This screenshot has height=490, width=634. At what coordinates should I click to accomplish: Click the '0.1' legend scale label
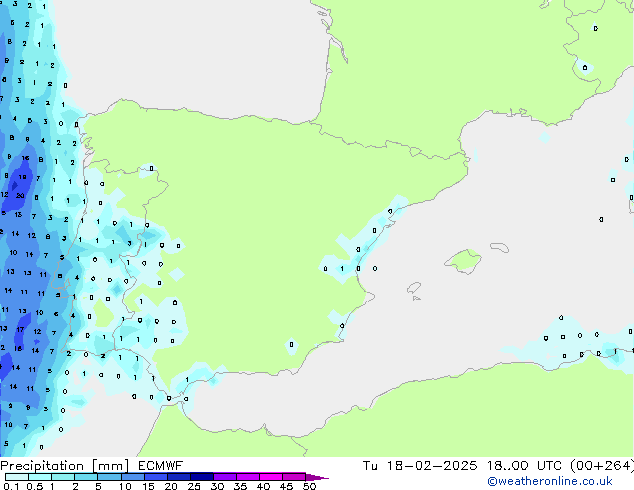click(11, 486)
